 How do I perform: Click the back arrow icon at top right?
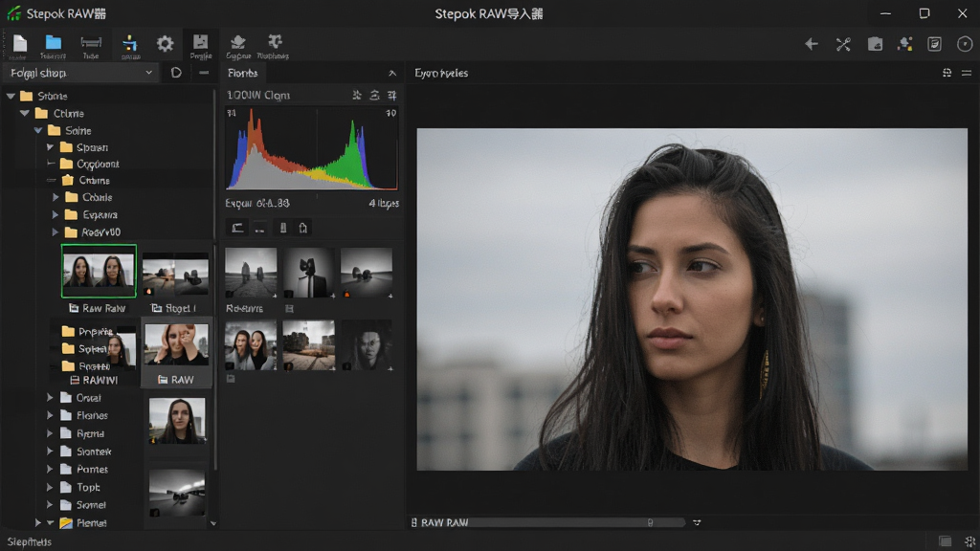coord(812,44)
